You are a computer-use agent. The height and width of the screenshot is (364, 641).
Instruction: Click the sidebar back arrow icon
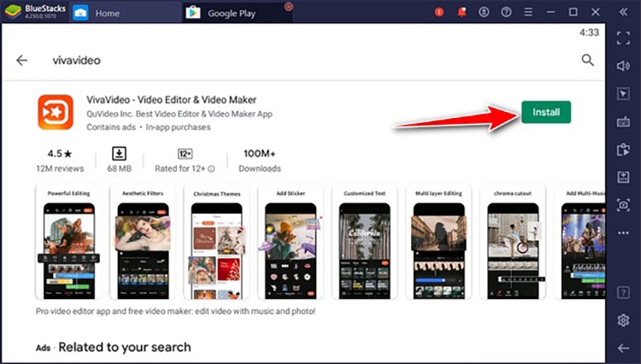pos(623,348)
